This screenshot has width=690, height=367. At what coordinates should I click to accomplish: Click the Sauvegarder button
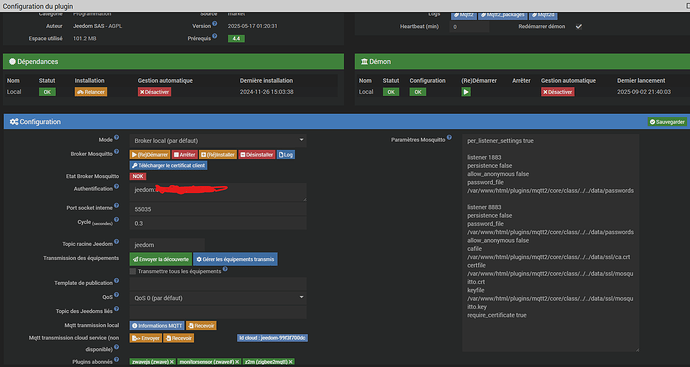[x=667, y=122]
